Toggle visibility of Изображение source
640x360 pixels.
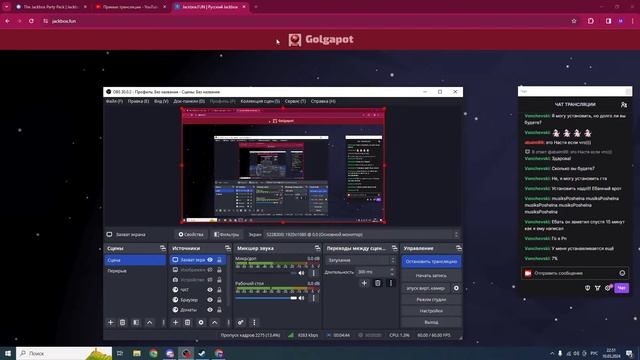coord(210,270)
